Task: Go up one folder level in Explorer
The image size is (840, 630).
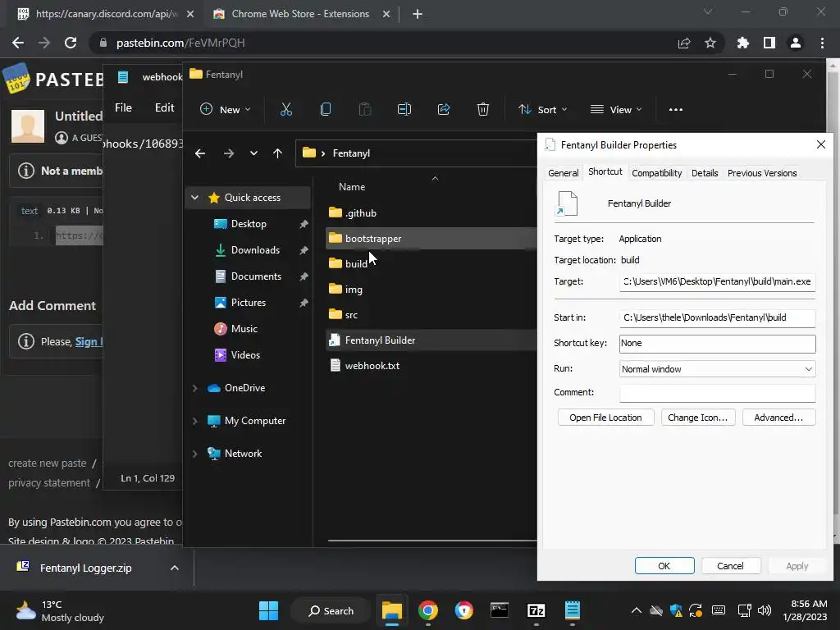Action: click(x=277, y=153)
